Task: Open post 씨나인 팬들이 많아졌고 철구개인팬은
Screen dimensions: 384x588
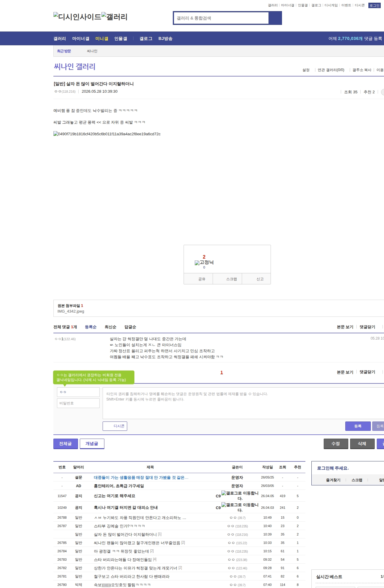Action: pyautogui.click(x=137, y=543)
